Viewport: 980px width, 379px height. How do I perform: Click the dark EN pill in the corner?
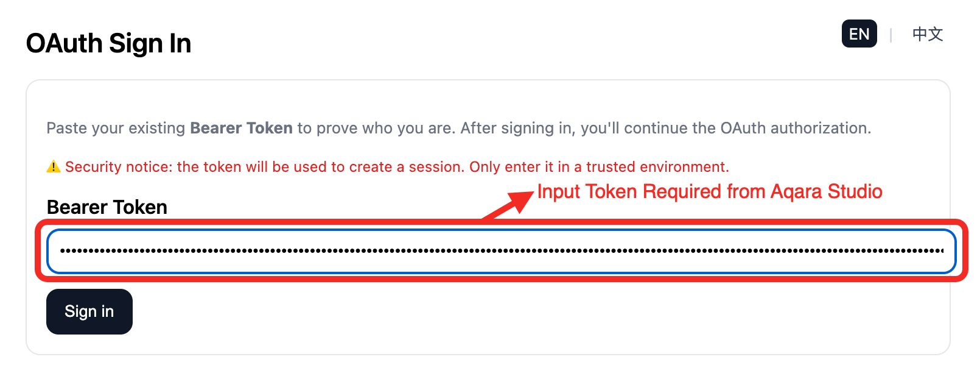pos(859,34)
